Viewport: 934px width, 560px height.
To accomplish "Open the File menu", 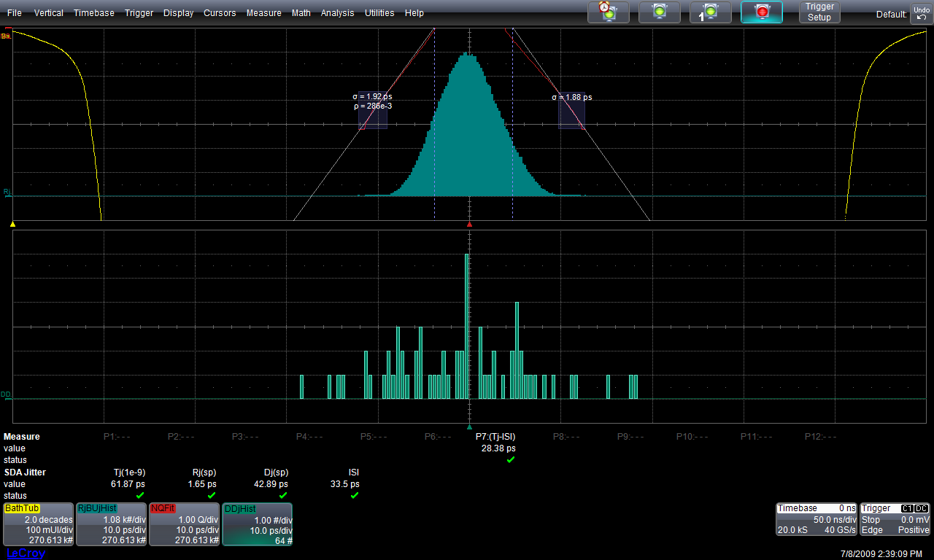I will [14, 13].
